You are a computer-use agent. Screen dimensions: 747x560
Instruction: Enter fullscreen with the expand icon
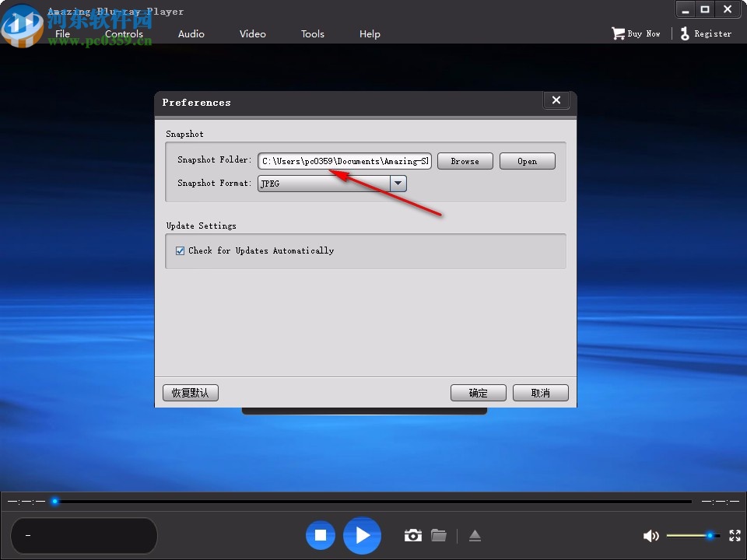[x=735, y=536]
